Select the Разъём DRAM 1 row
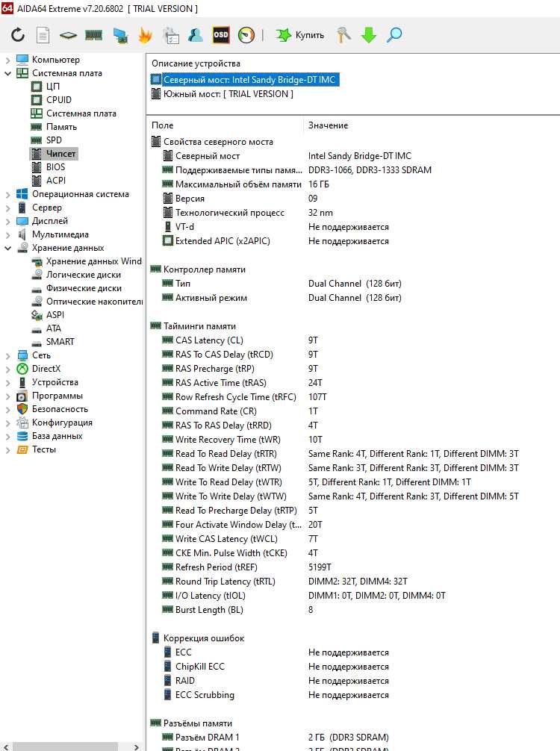The width and height of the screenshot is (560, 751). coord(353,737)
